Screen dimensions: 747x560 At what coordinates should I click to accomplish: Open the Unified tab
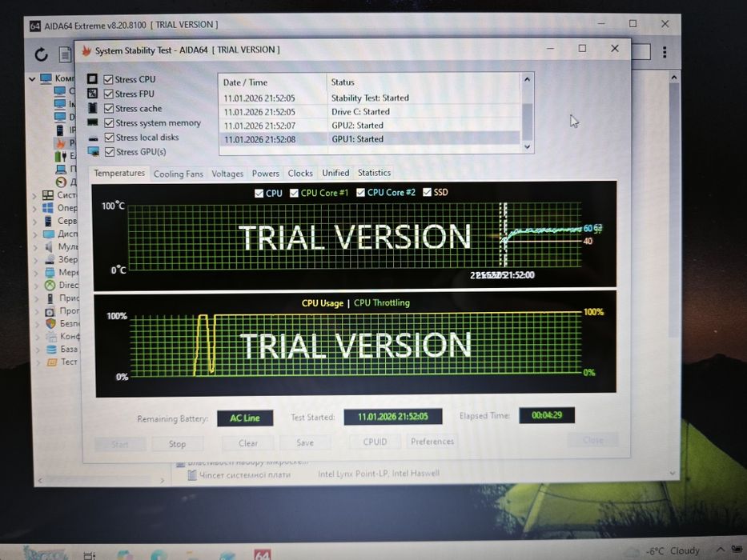[x=335, y=173]
